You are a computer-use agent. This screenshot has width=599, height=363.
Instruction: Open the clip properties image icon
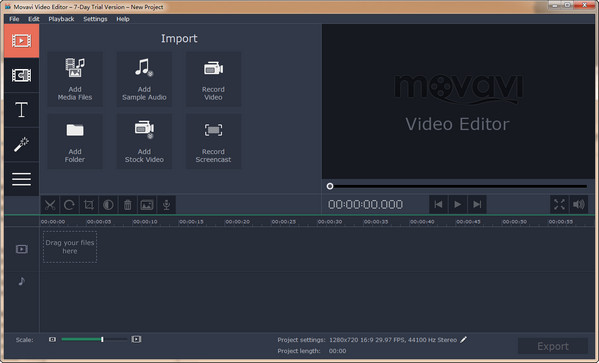click(147, 205)
